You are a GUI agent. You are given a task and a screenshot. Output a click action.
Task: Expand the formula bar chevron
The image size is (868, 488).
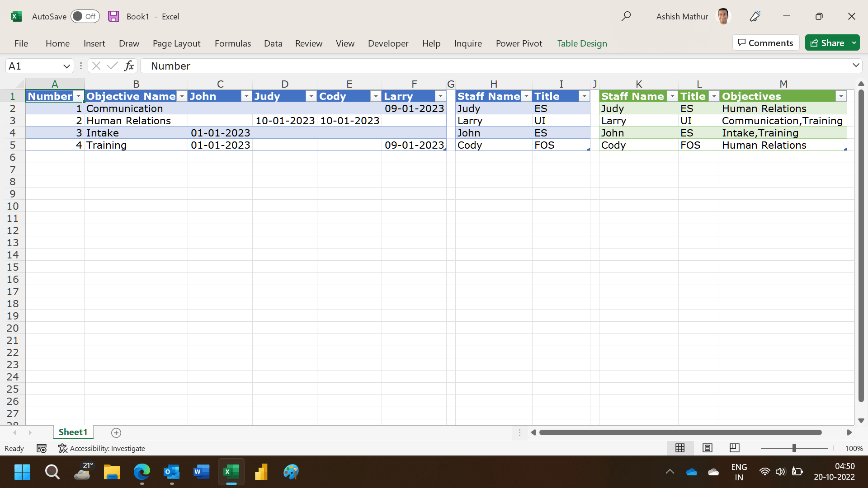pyautogui.click(x=856, y=66)
